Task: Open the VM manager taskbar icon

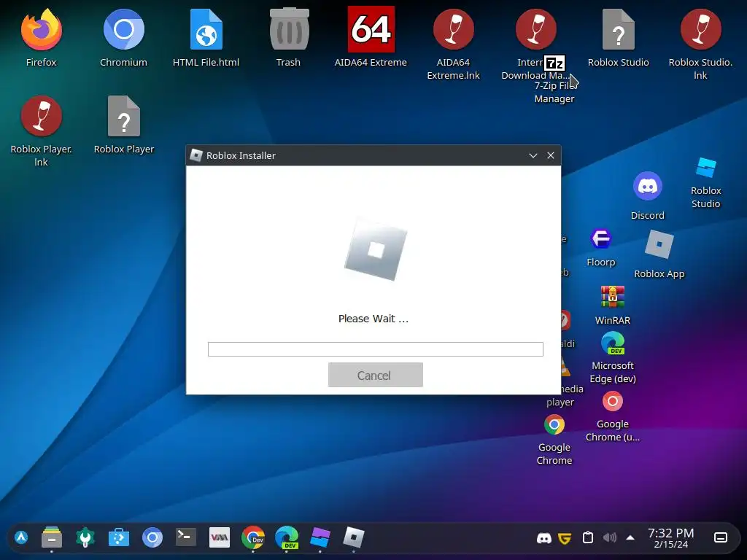Action: [x=220, y=537]
